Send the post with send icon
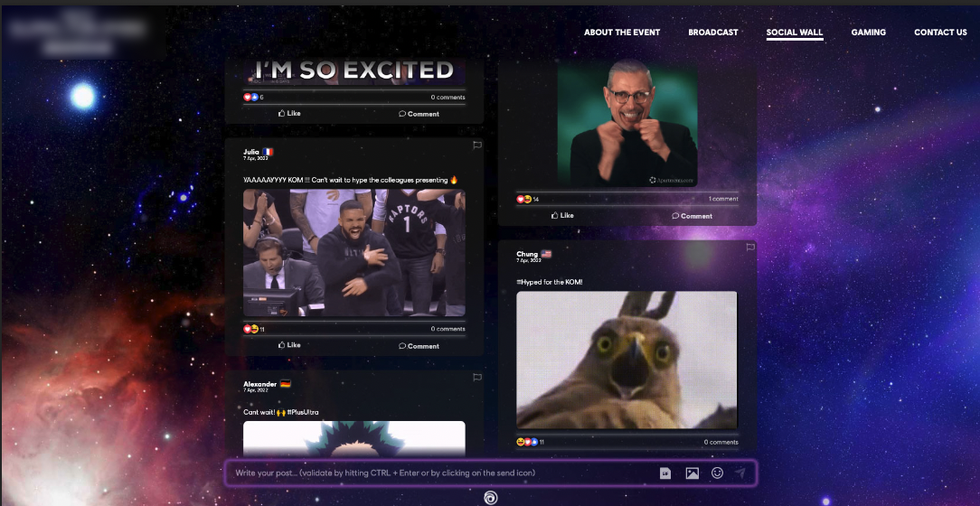Screen dimensions: 980x506 (740, 473)
